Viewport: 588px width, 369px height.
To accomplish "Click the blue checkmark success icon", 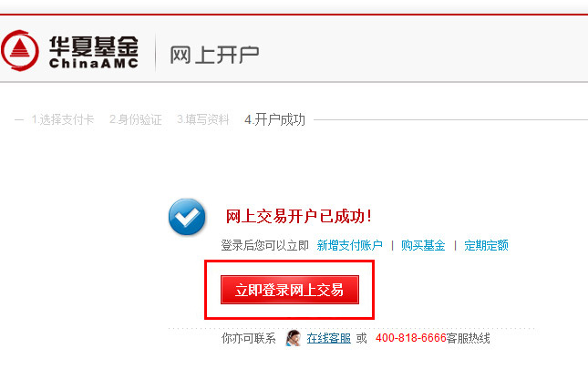I will (187, 217).
